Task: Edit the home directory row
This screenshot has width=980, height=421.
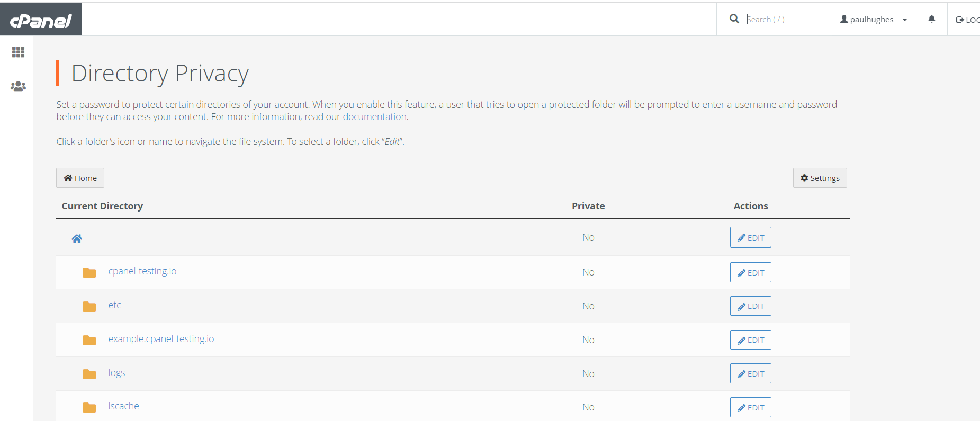Action: 750,237
